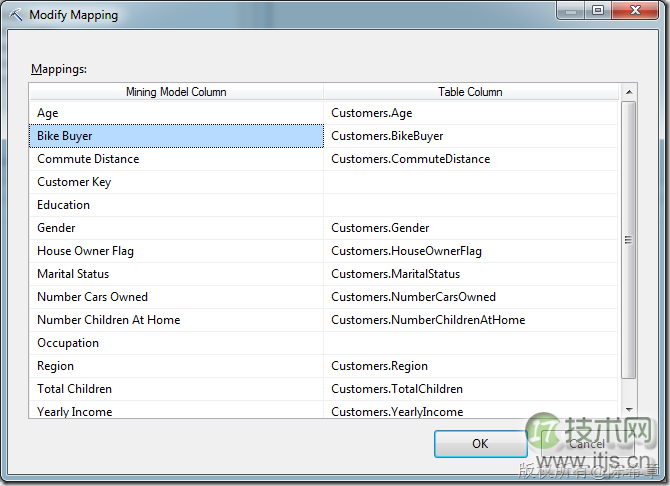This screenshot has height=486, width=670.
Task: Select the Number Children At Home row
Action: tap(176, 320)
